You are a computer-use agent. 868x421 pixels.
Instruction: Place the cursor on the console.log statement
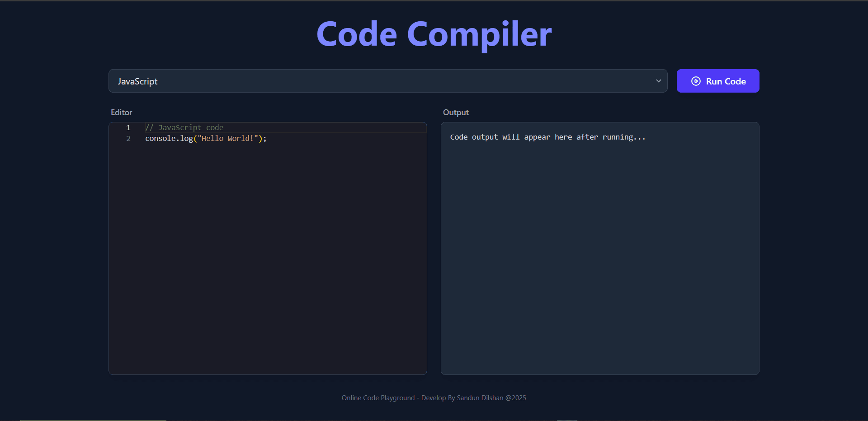click(x=206, y=139)
